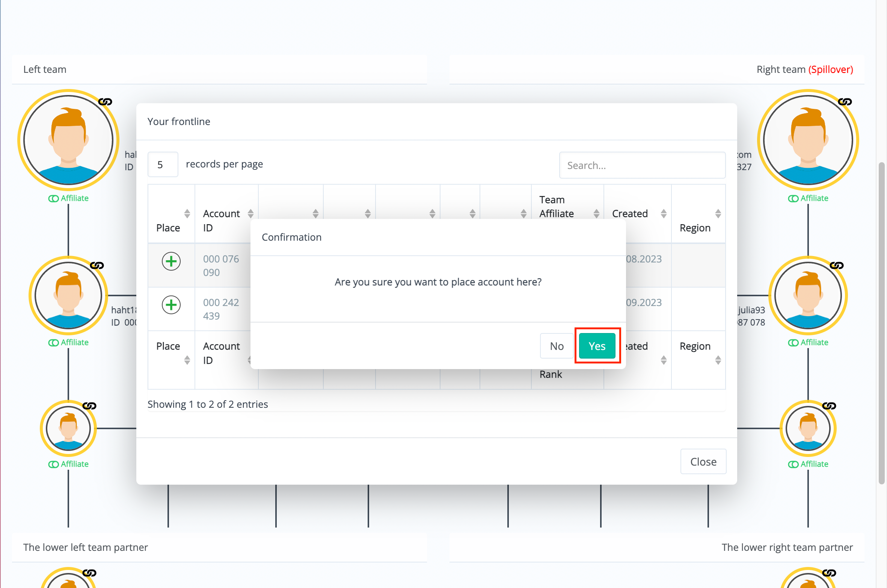The width and height of the screenshot is (887, 588).
Task: Click link icon on third right team avatar
Action: (x=829, y=406)
